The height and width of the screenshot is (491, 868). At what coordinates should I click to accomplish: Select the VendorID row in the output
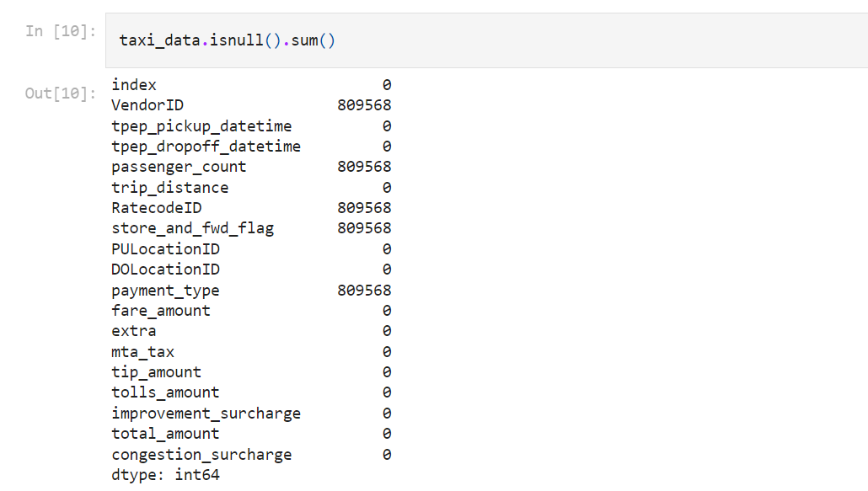(148, 104)
